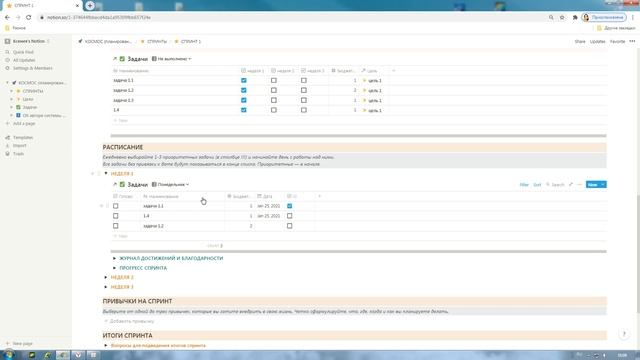
Task: Uncheck неделя 1 for задача 1.2
Action: click(244, 90)
